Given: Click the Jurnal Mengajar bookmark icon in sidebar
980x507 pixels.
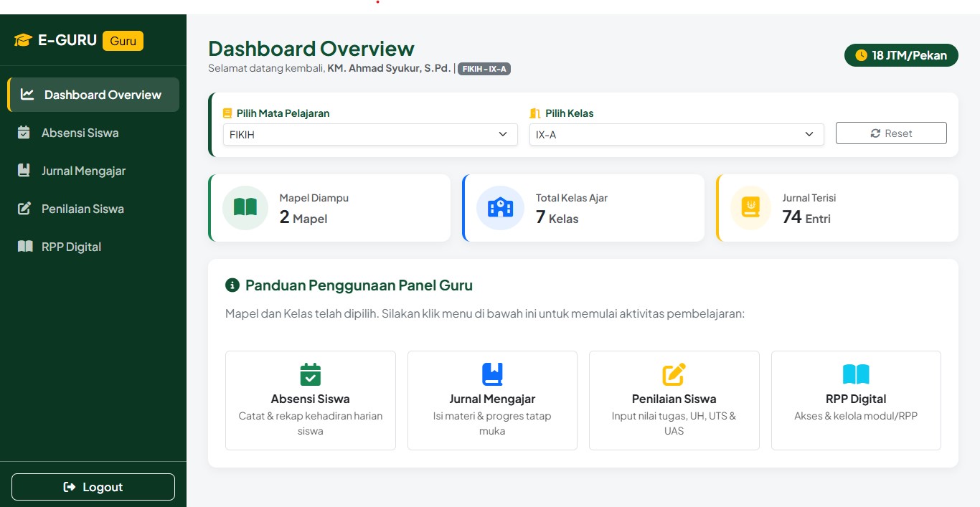Looking at the screenshot, I should [x=24, y=171].
